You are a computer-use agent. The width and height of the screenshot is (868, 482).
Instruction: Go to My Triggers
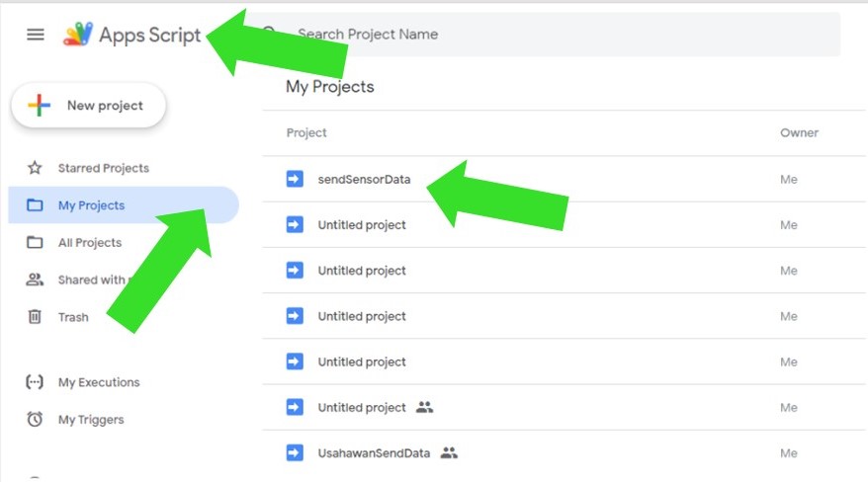pos(91,420)
